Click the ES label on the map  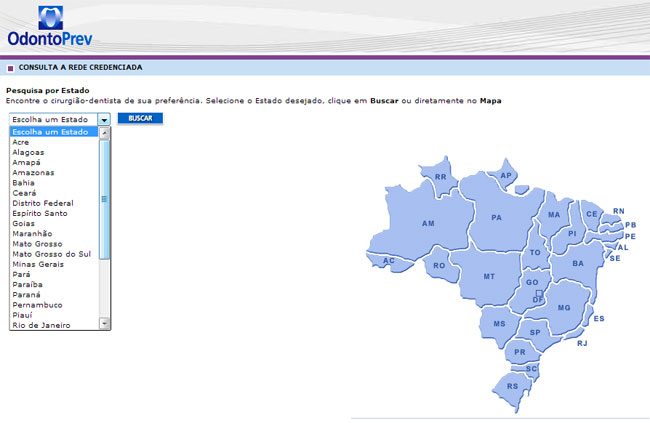point(599,318)
